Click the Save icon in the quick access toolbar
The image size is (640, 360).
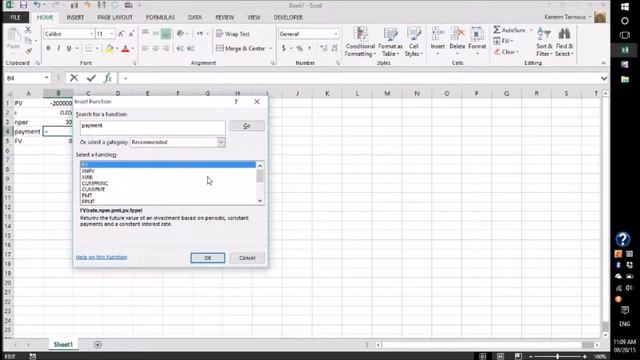[x=23, y=5]
